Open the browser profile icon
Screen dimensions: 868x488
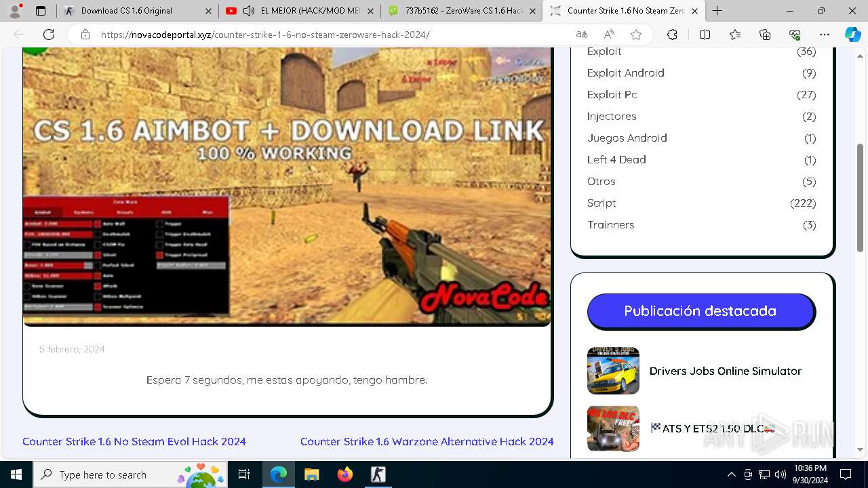coord(15,11)
